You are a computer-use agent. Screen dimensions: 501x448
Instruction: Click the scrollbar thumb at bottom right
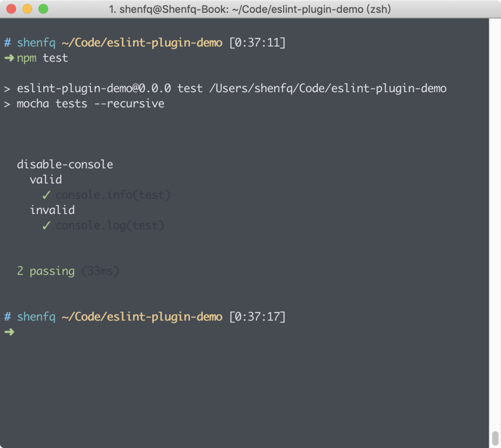pyautogui.click(x=495, y=438)
